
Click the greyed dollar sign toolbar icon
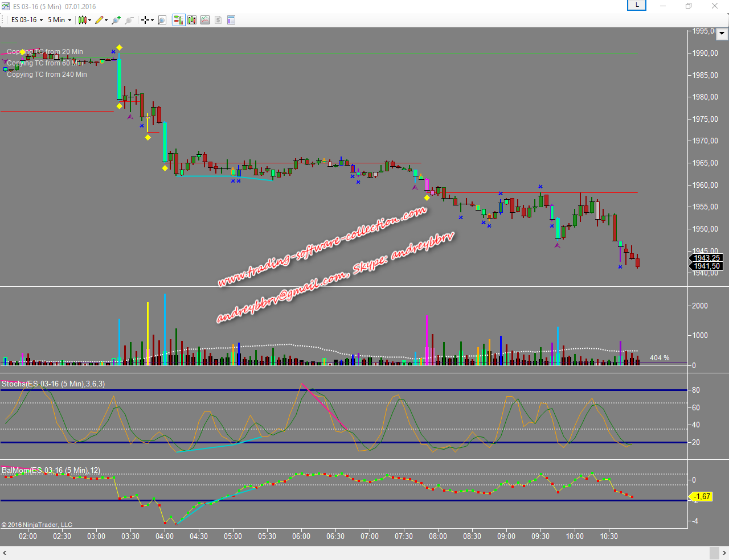coord(218,20)
